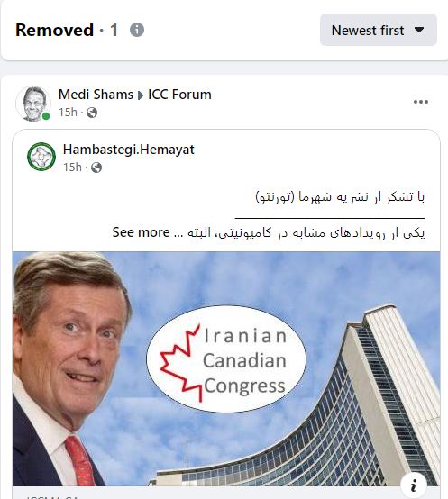
Task: Click the caret arrow in Newest first
Action: [419, 30]
